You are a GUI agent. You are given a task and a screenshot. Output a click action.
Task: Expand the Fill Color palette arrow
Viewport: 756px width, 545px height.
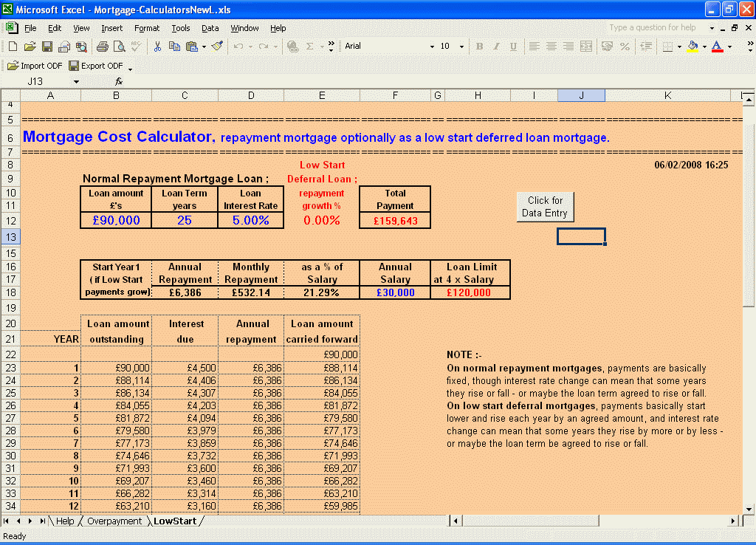click(704, 47)
